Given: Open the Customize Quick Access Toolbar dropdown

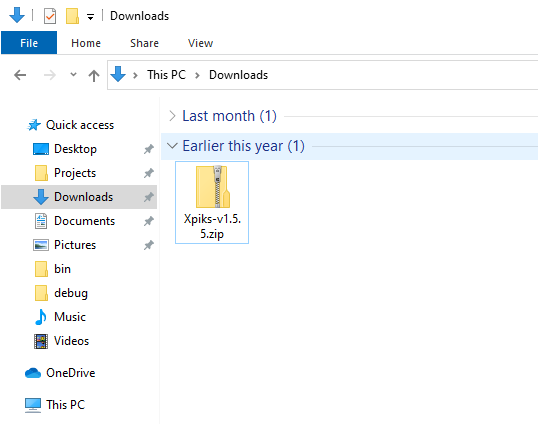Looking at the screenshot, I should 90,16.
